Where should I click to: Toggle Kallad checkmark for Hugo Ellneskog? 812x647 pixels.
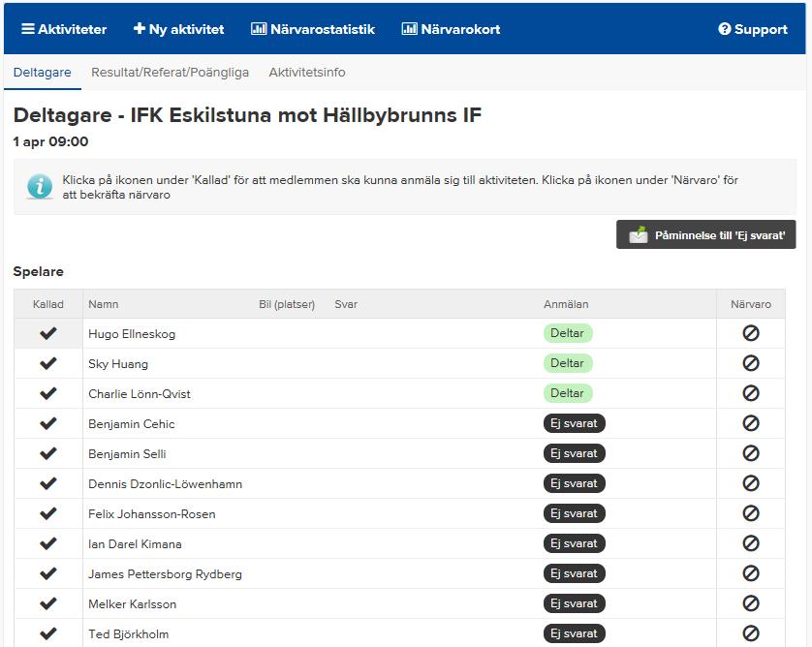[x=48, y=333]
